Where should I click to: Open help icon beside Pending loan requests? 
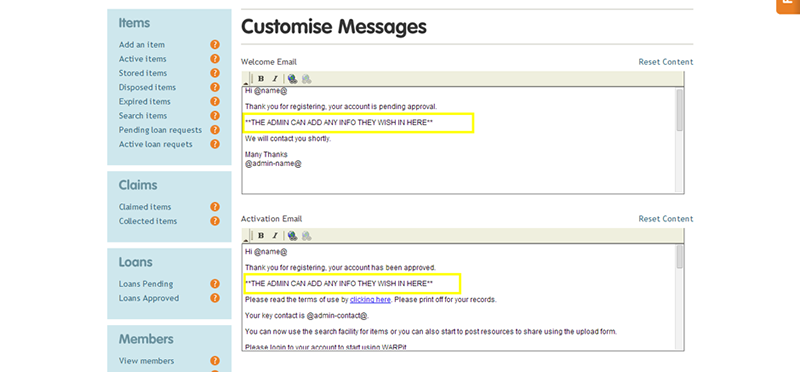(215, 130)
